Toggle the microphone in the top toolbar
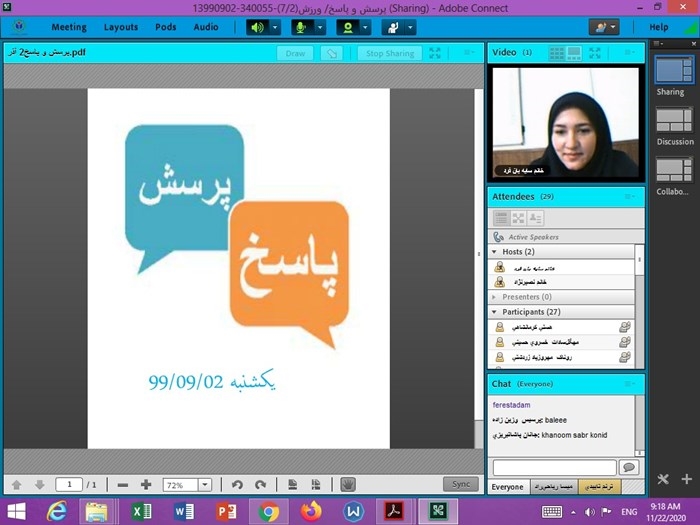The height and width of the screenshot is (525, 700). click(x=301, y=27)
